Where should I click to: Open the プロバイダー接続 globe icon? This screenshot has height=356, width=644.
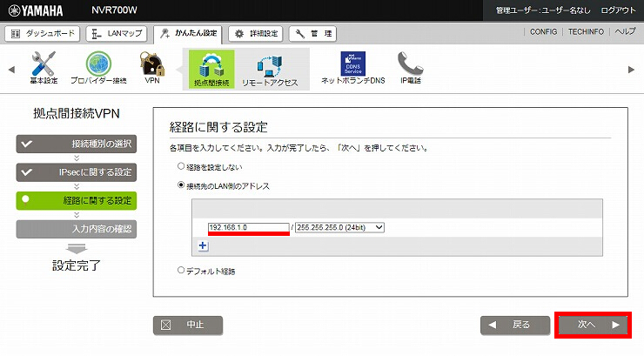point(98,68)
